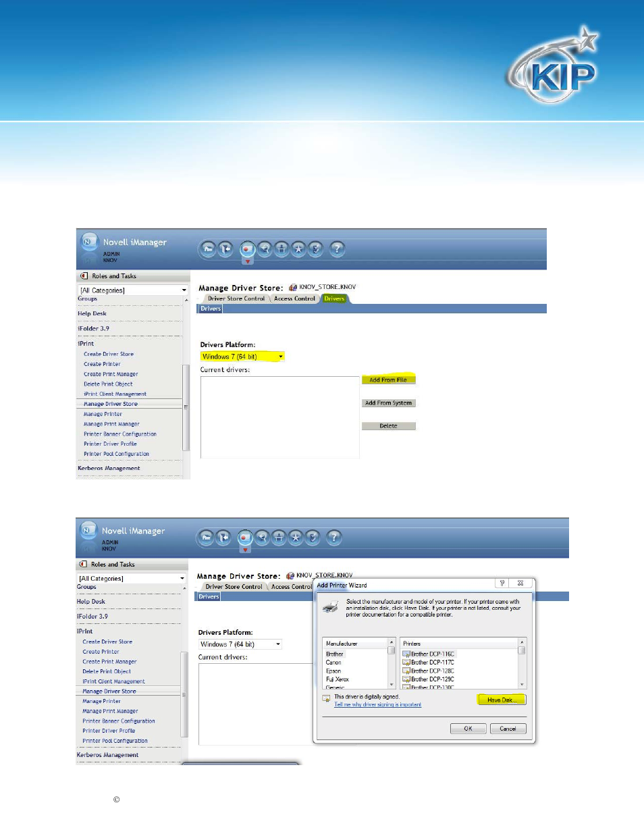Viewport: 644px width, 834px height.
Task: Click OK in the Add Printer Wizard
Action: 468,729
